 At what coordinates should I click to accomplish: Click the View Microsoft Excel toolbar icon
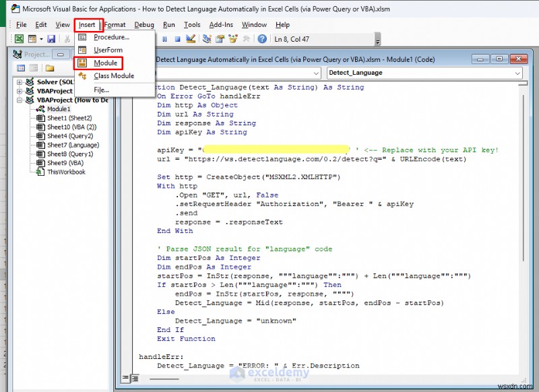pyautogui.click(x=20, y=39)
